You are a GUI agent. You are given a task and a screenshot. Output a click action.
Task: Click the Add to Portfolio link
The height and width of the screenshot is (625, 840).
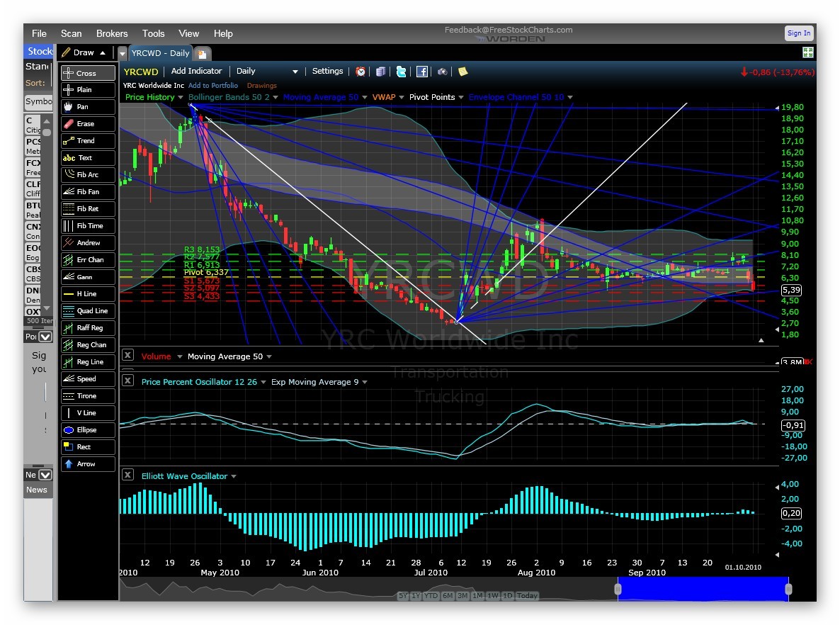[x=212, y=85]
